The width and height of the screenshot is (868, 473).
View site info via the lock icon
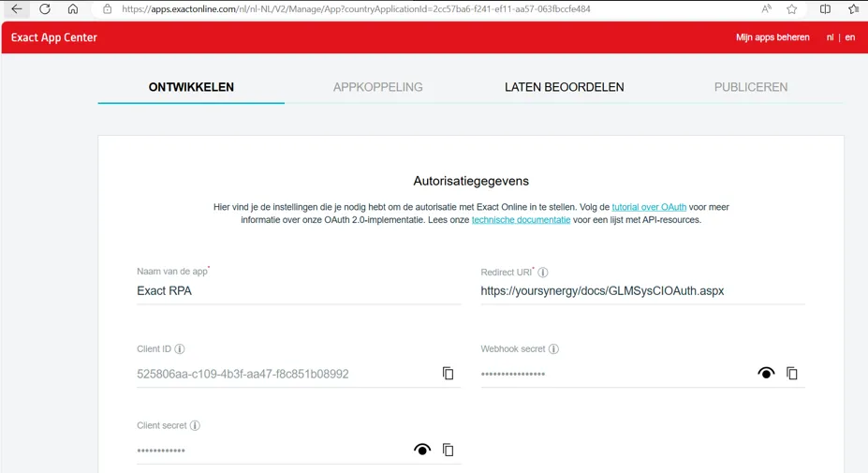coord(108,8)
